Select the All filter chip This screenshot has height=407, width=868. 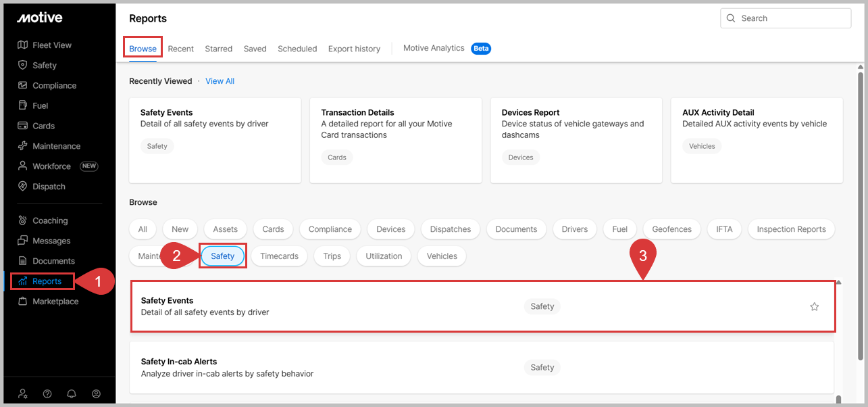click(x=143, y=229)
